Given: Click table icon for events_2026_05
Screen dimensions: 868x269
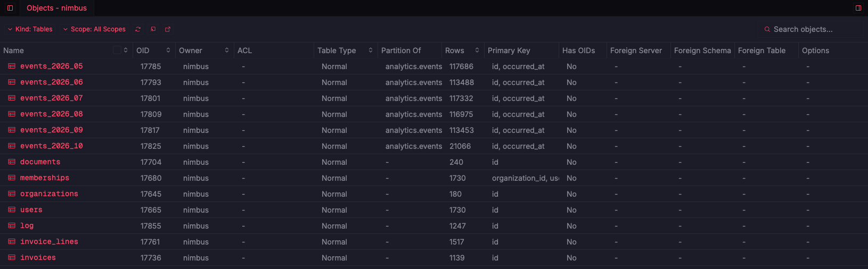Looking at the screenshot, I should (x=12, y=66).
